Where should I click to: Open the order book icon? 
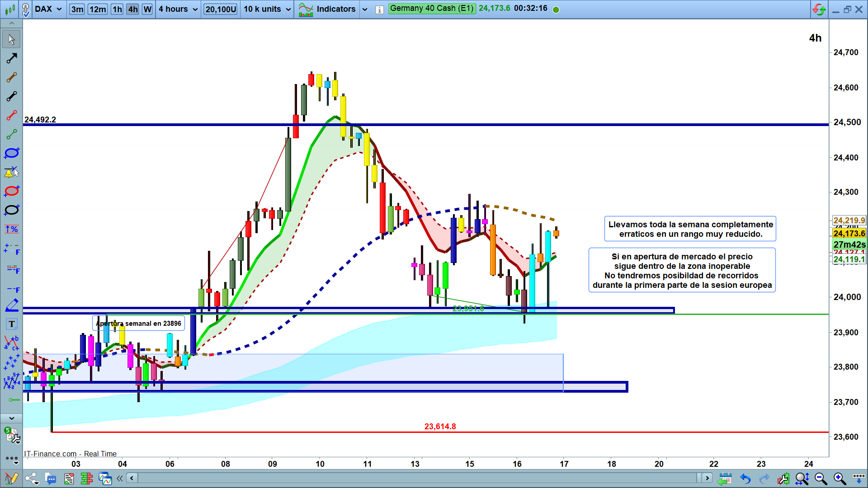[x=86, y=479]
